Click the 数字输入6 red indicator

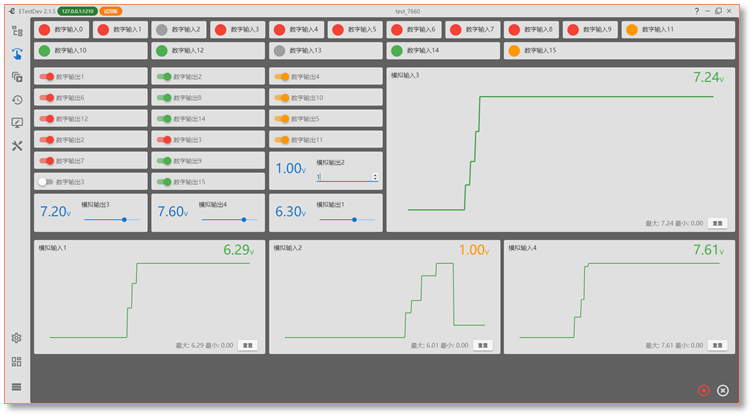coord(397,30)
